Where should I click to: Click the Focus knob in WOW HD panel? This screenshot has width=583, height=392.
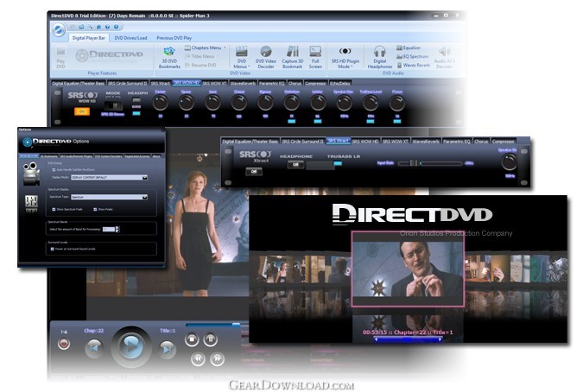396,103
